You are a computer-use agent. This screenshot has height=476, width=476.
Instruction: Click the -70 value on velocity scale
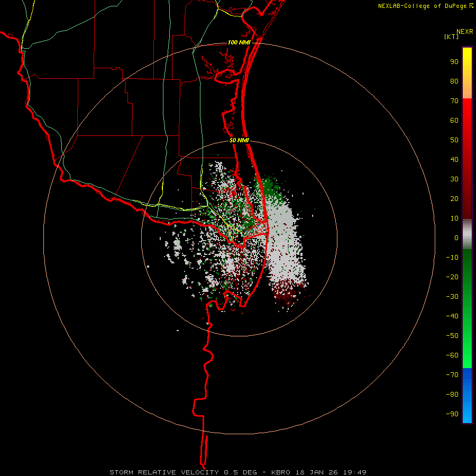(452, 375)
